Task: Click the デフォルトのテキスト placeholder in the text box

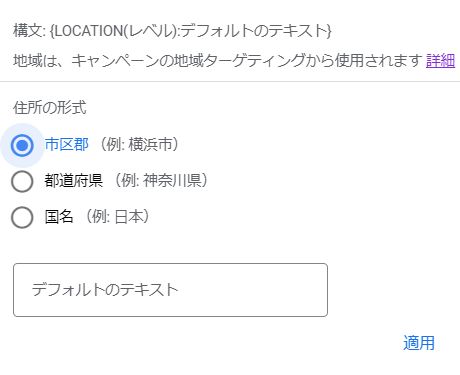Action: tap(105, 290)
